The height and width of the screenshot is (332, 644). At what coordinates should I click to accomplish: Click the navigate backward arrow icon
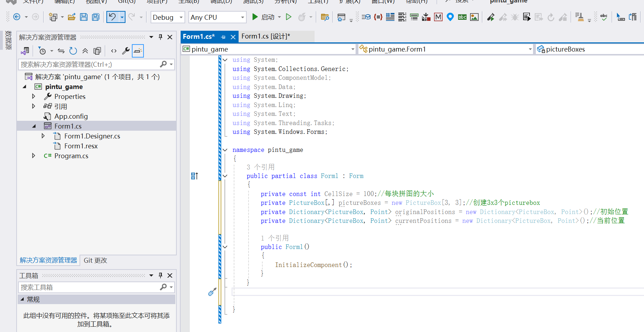click(17, 17)
